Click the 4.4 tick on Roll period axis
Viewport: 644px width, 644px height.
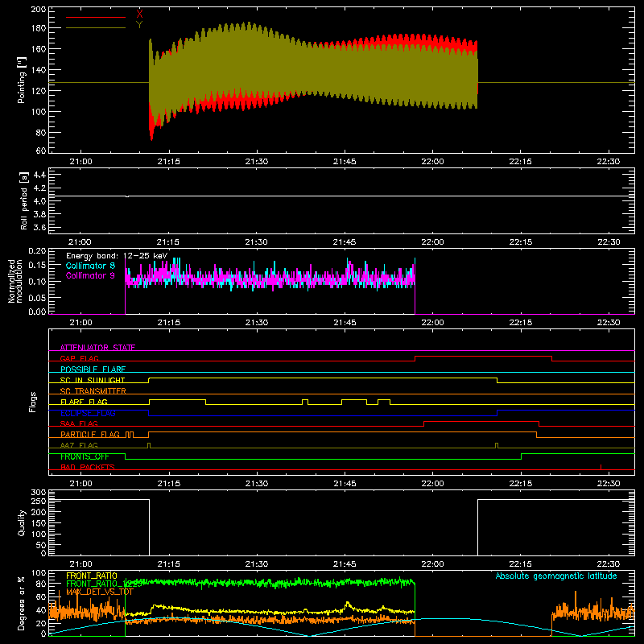coord(39,175)
